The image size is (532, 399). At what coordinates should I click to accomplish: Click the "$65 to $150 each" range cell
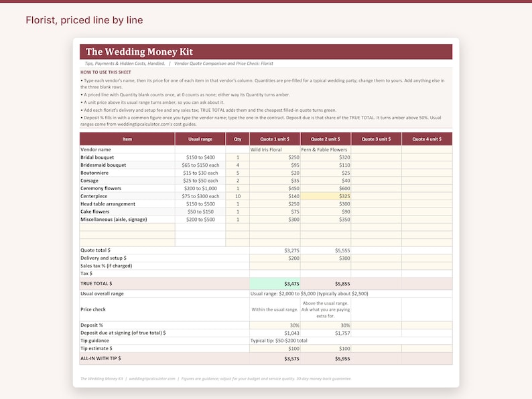[x=200, y=165]
